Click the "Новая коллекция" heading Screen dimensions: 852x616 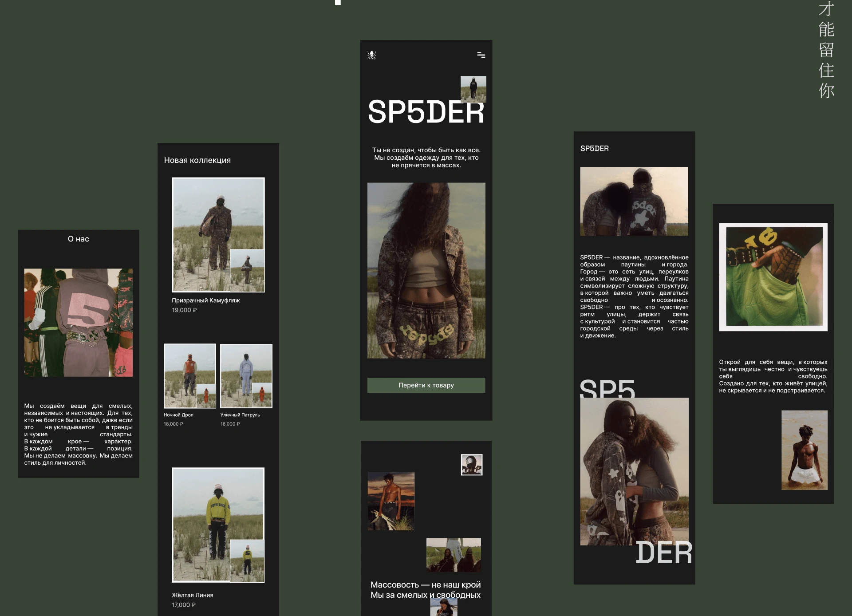click(x=197, y=160)
